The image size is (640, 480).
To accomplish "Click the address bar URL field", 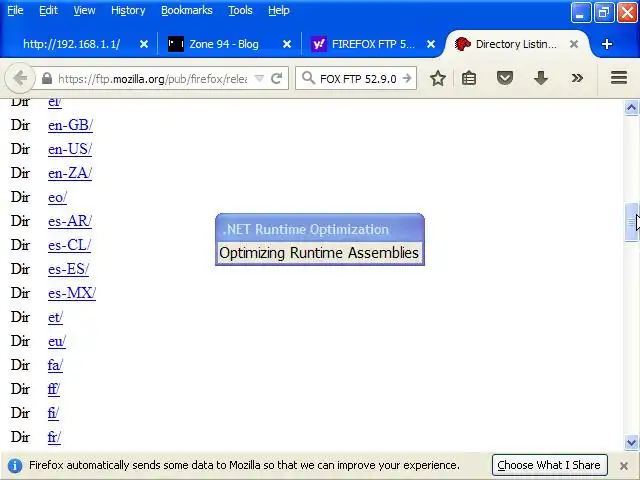I will click(x=153, y=78).
